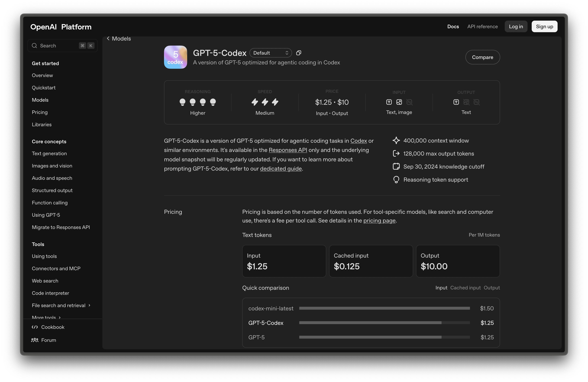Click GPT-5 comparison bar
The width and height of the screenshot is (588, 382).
coord(384,337)
